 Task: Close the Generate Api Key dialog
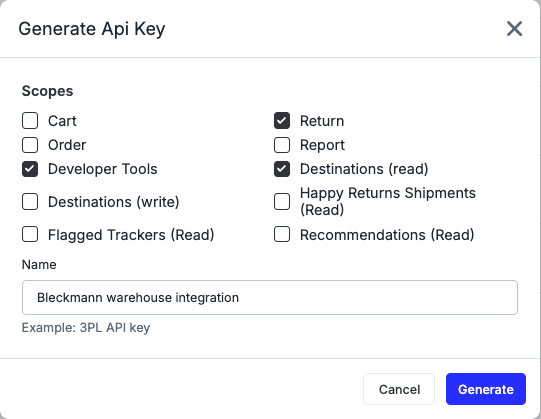point(514,29)
